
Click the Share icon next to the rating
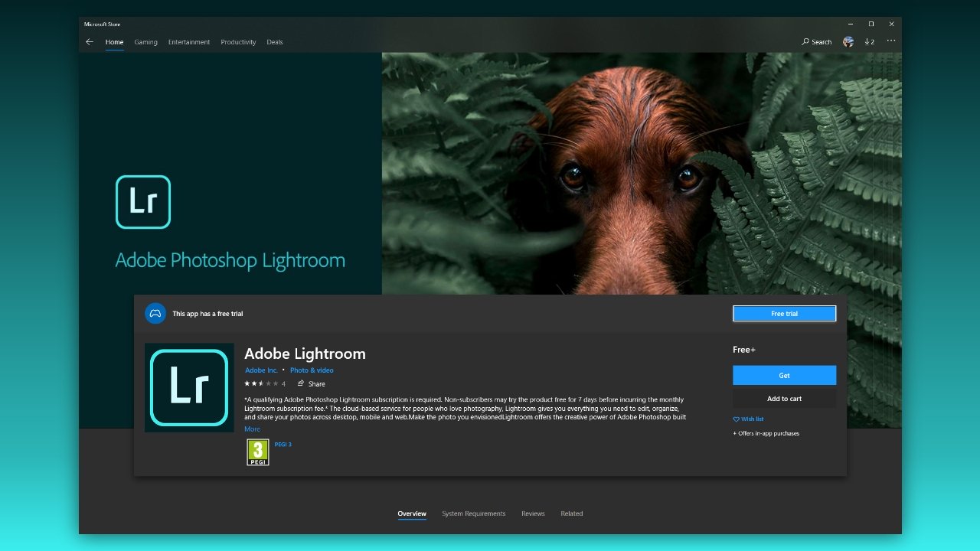pyautogui.click(x=301, y=383)
